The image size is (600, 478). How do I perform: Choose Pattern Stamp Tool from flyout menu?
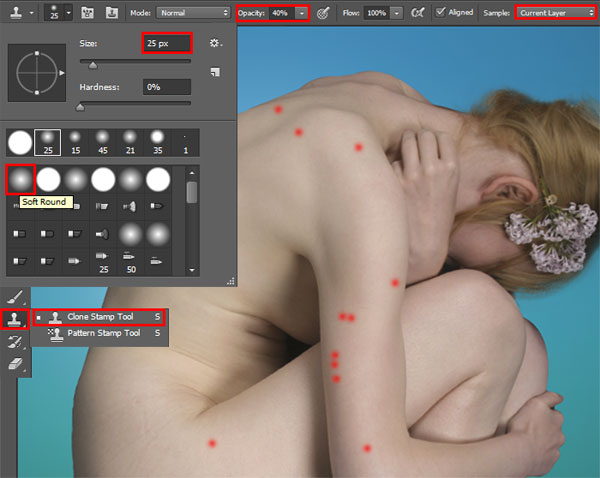99,333
